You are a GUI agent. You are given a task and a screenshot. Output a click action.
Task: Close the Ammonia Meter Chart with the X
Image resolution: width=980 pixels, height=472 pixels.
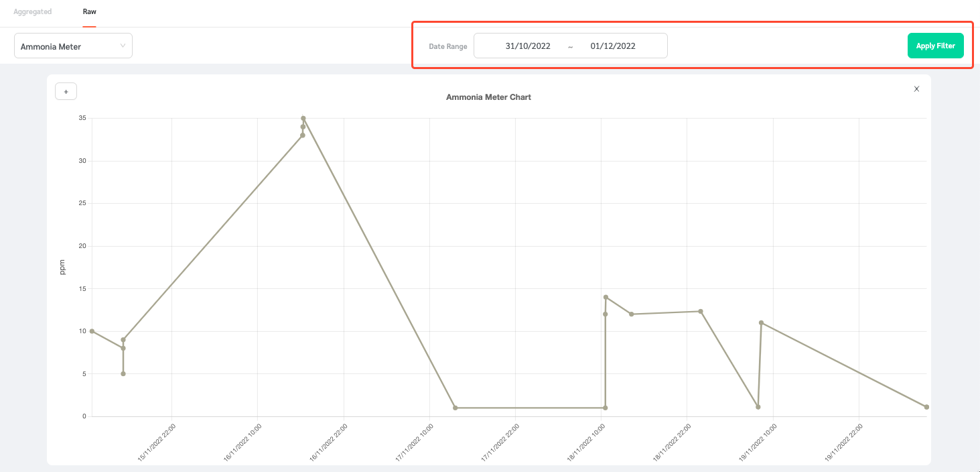(916, 88)
